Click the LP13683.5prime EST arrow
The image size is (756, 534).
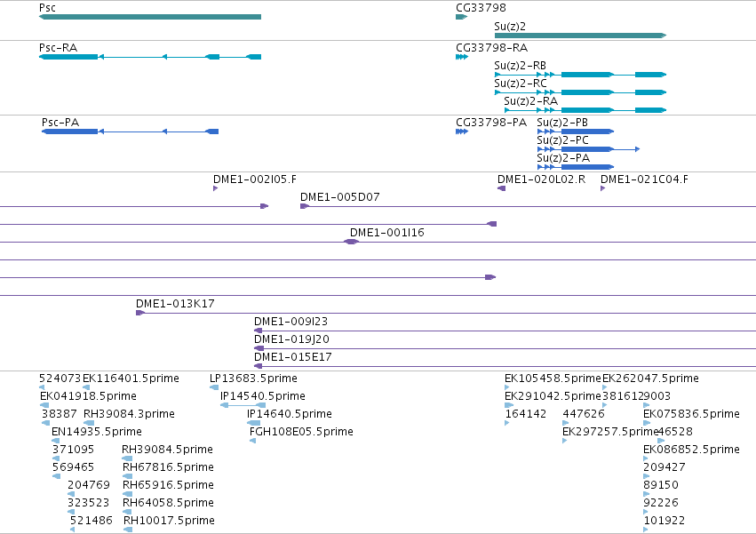pyautogui.click(x=214, y=387)
